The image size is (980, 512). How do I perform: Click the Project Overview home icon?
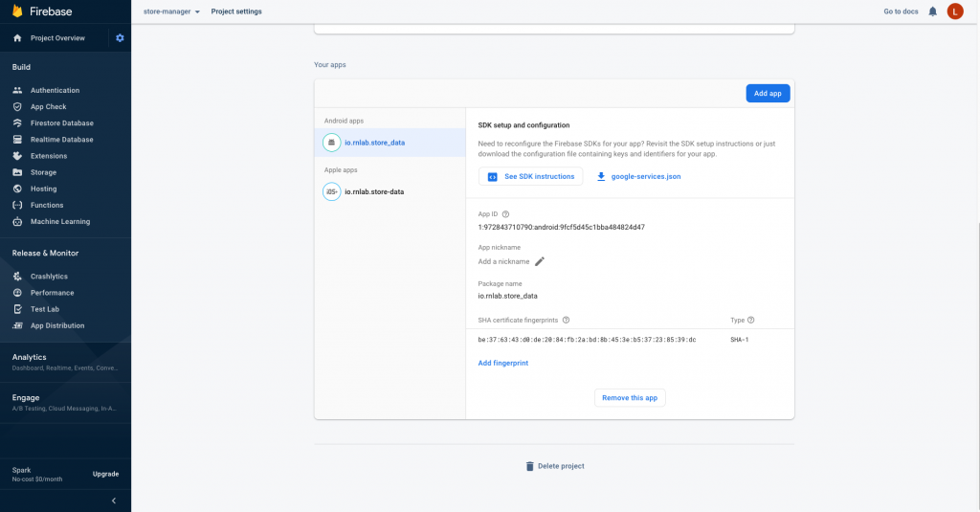coord(17,38)
